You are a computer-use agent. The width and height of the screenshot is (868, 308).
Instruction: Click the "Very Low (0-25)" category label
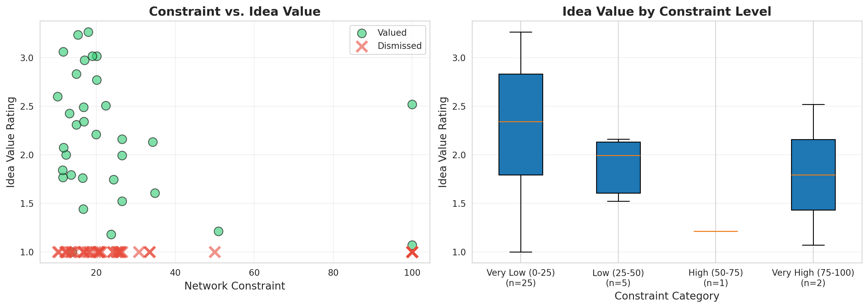click(x=521, y=273)
